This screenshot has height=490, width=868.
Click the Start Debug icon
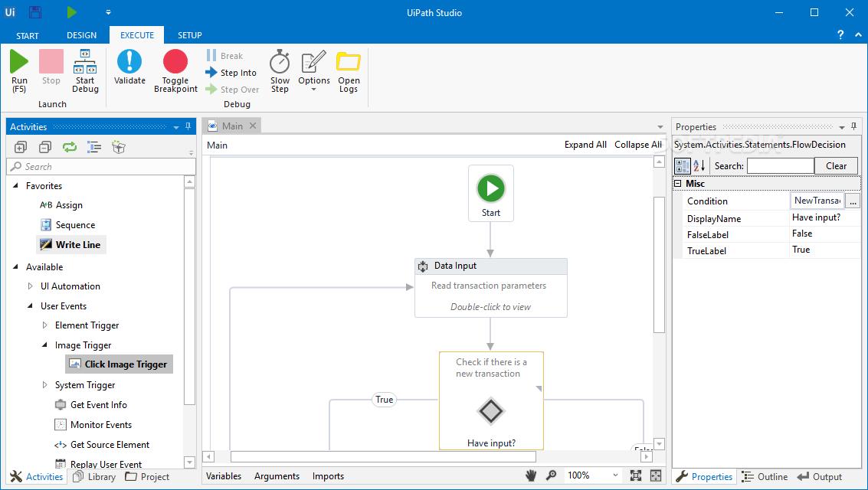(85, 62)
